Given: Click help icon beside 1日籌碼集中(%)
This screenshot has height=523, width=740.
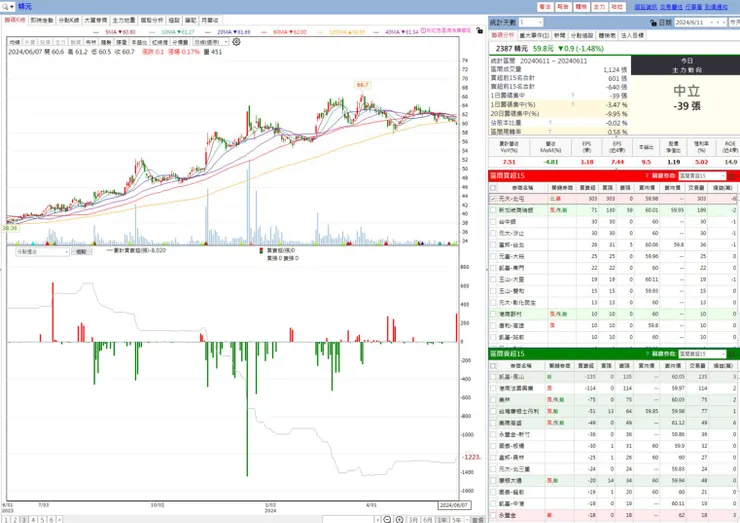Looking at the screenshot, I should (573, 105).
